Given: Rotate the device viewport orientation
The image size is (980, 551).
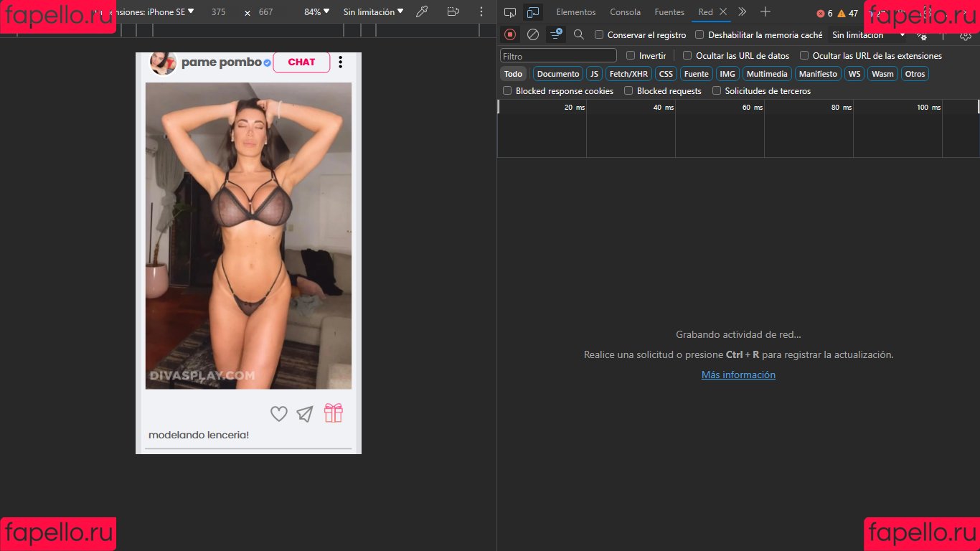Looking at the screenshot, I should click(x=452, y=12).
